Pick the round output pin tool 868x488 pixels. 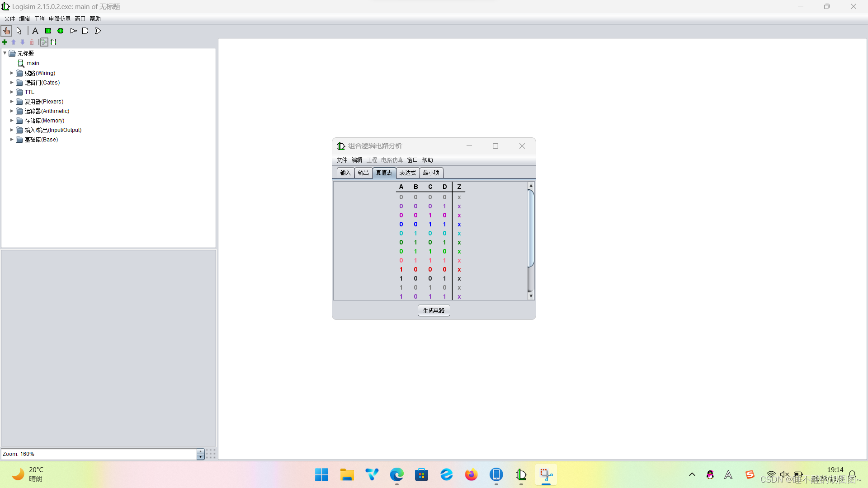point(61,31)
